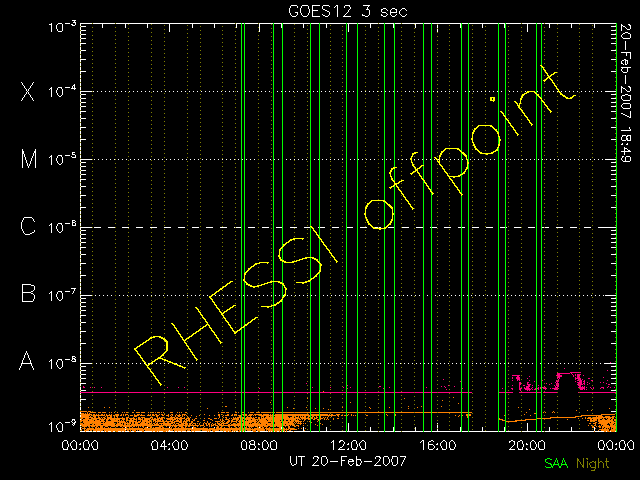
Task: Click the Night legend label
Action: click(593, 464)
